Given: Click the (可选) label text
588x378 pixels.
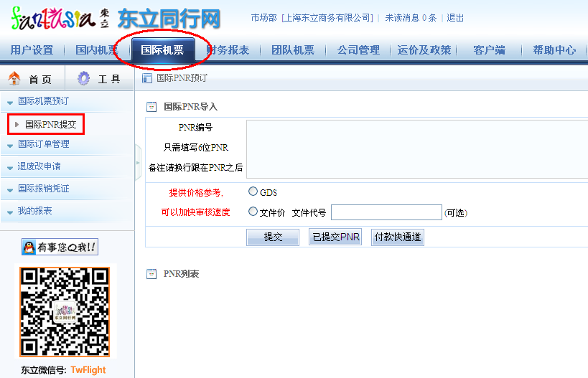Looking at the screenshot, I should pyautogui.click(x=456, y=213).
